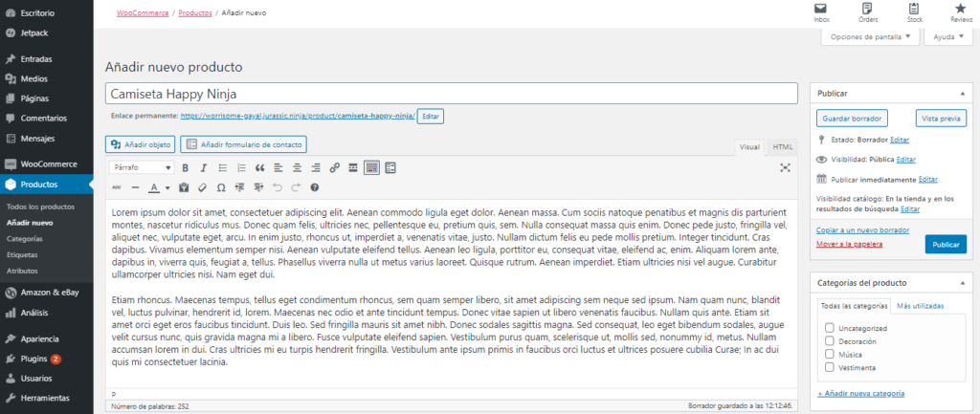
Task: Open text color picker dropdown arrow
Action: (x=167, y=187)
